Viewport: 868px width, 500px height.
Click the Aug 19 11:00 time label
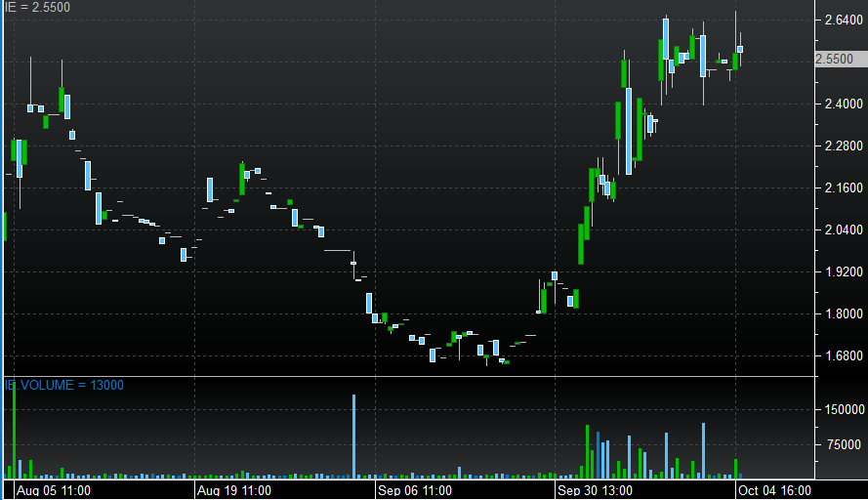pos(234,489)
